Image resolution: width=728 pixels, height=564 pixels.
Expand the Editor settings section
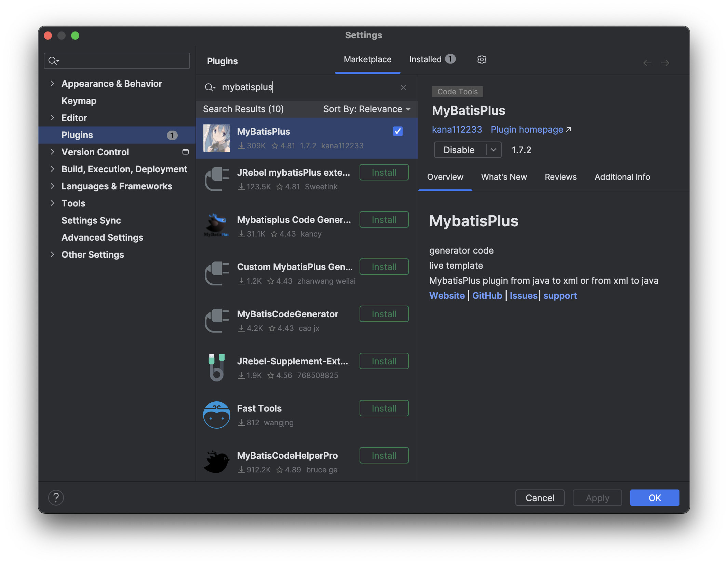coord(52,118)
